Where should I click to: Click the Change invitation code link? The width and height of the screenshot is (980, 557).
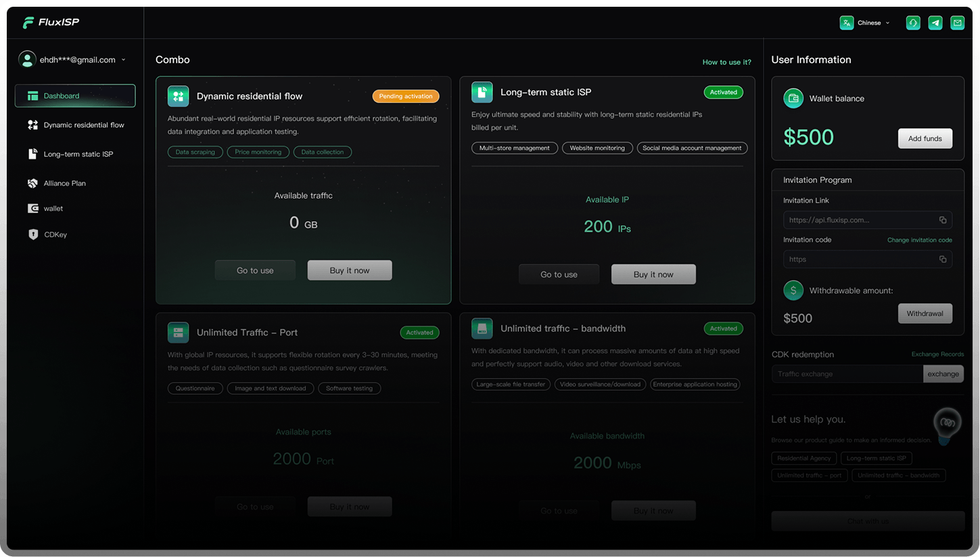pyautogui.click(x=919, y=240)
